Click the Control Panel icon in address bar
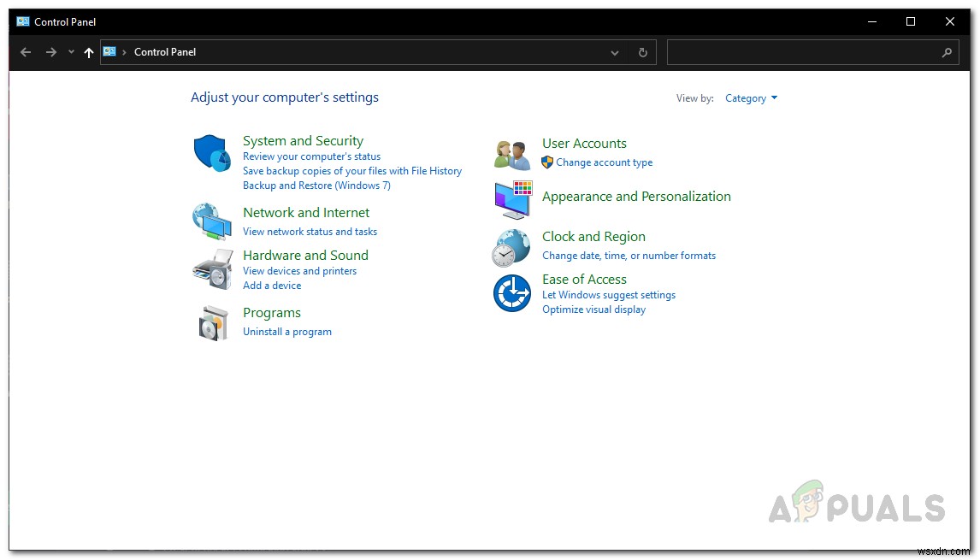Image resolution: width=980 pixels, height=560 pixels. click(x=109, y=51)
